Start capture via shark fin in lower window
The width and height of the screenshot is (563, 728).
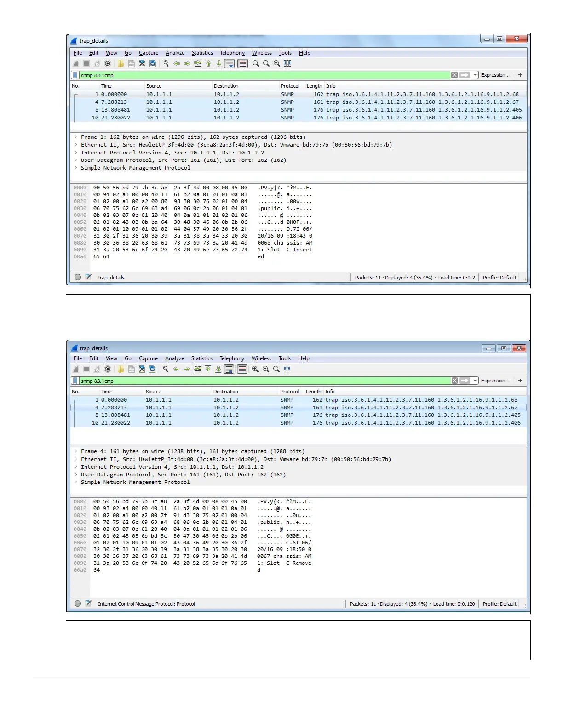76,369
